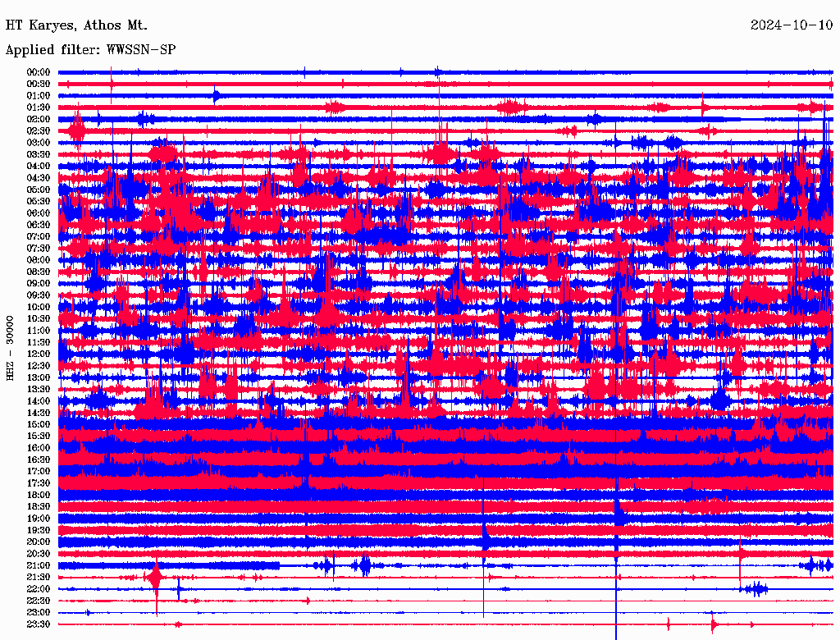Select the 13:00 time label
The width and height of the screenshot is (840, 640).
pyautogui.click(x=39, y=378)
